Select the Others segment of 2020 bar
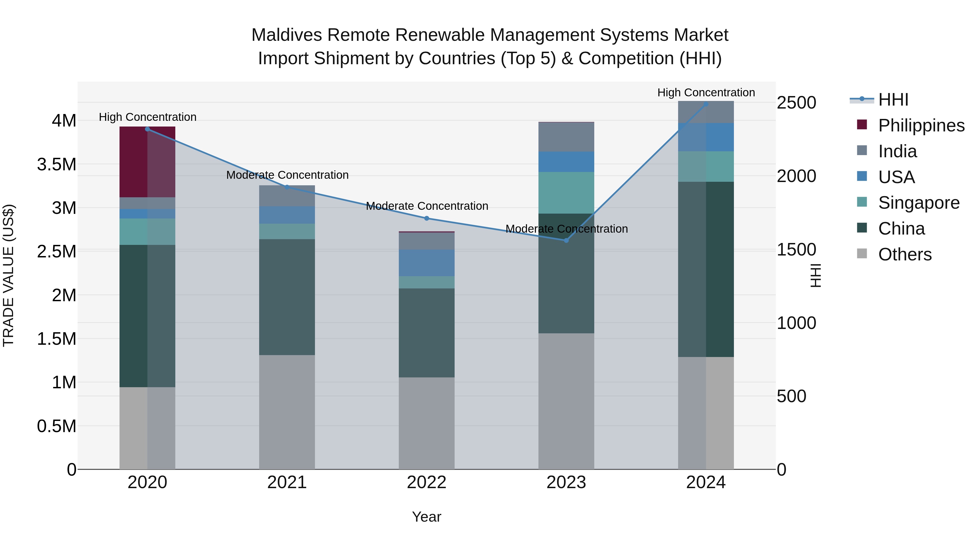980x551 pixels. coord(148,428)
